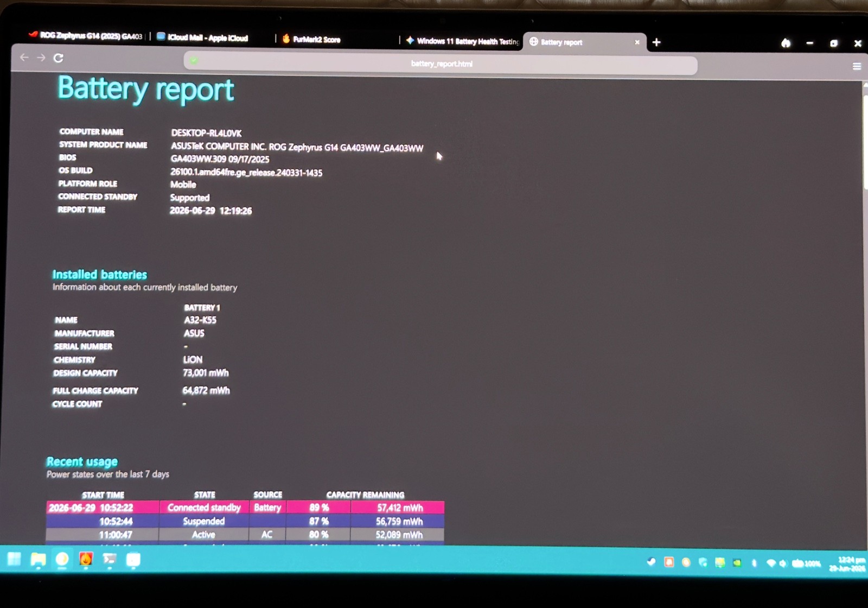This screenshot has width=868, height=608.
Task: Click the 52,089 mWh capacity cell
Action: pos(399,535)
